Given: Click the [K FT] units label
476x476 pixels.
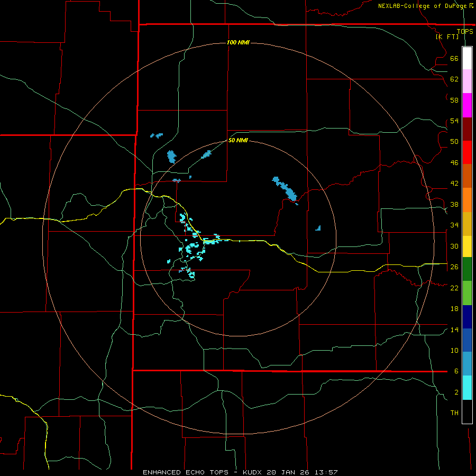Looking at the screenshot, I should 447,36.
